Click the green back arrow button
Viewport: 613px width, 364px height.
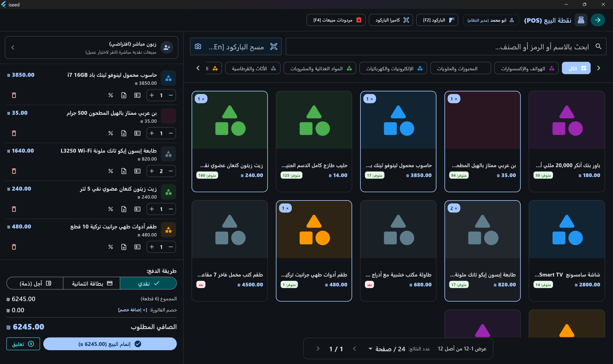coord(598,20)
